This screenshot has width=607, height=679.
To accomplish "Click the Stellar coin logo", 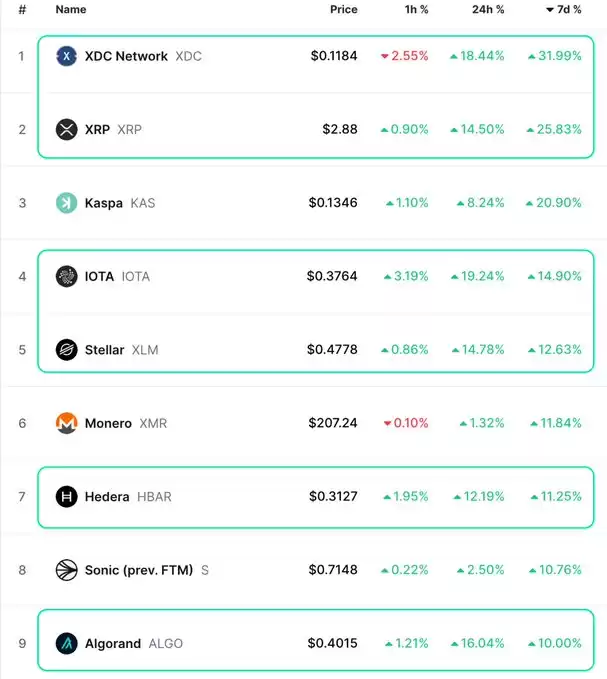I will [67, 349].
